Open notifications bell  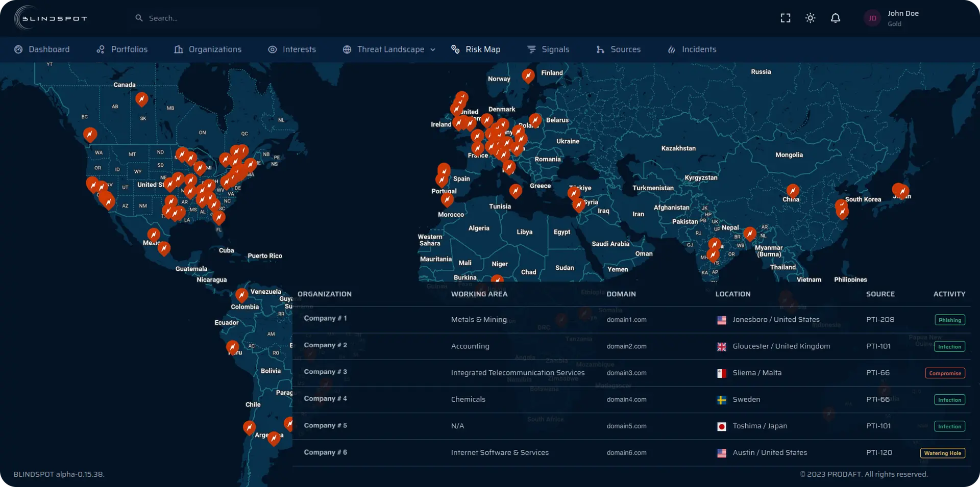(836, 18)
